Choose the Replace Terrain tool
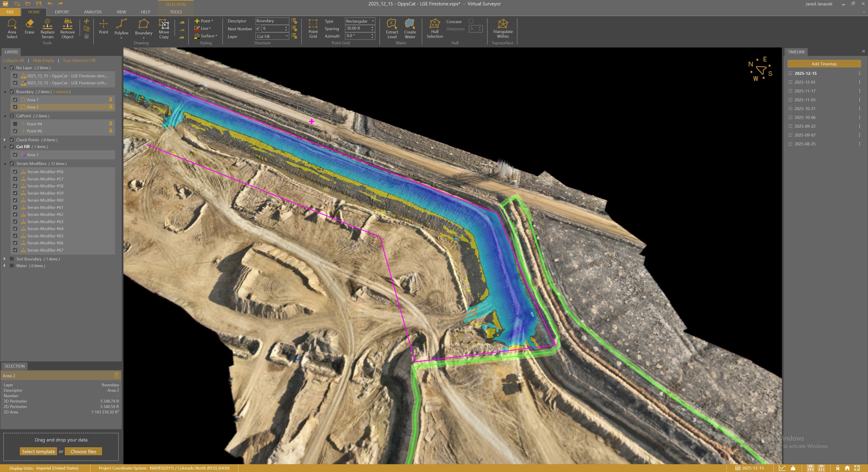This screenshot has height=472, width=868. click(x=47, y=29)
